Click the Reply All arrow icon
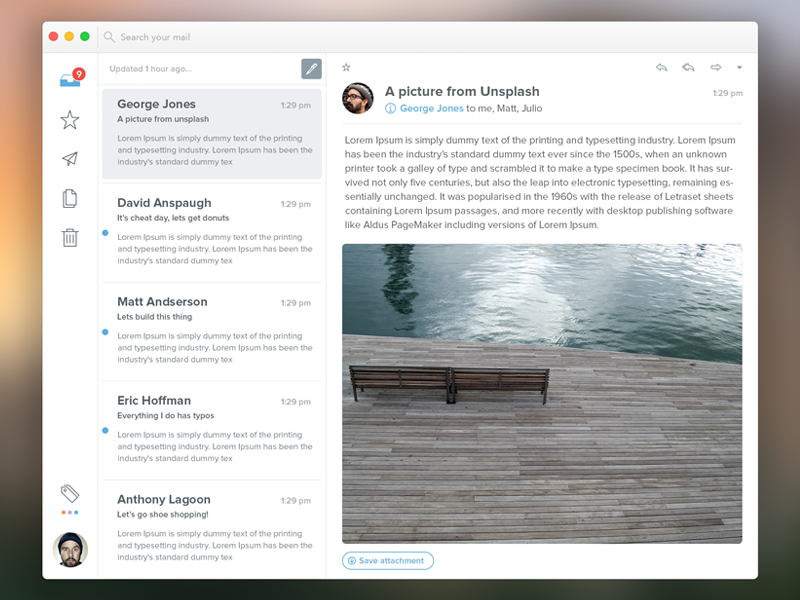 [x=688, y=68]
